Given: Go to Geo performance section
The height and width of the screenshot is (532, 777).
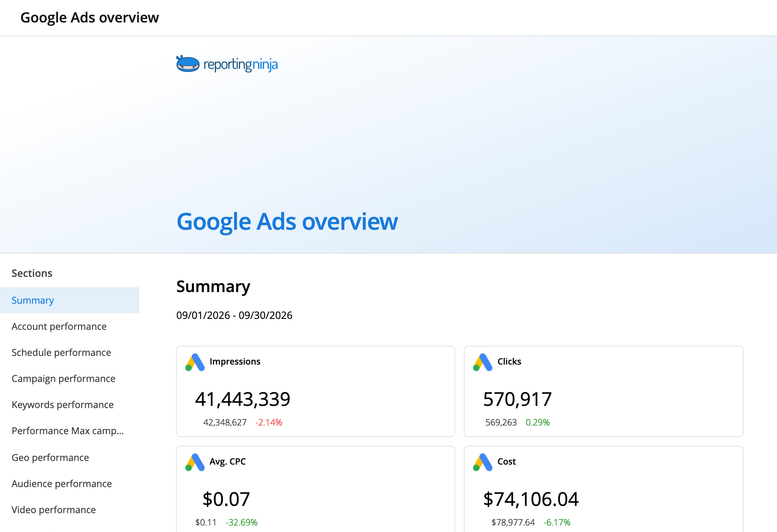Looking at the screenshot, I should (x=70, y=457).
